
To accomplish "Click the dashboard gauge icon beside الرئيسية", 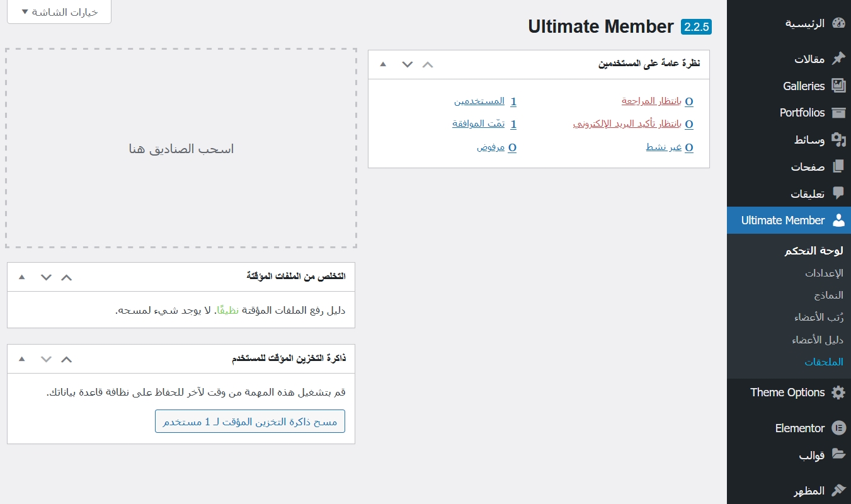I will pos(838,23).
